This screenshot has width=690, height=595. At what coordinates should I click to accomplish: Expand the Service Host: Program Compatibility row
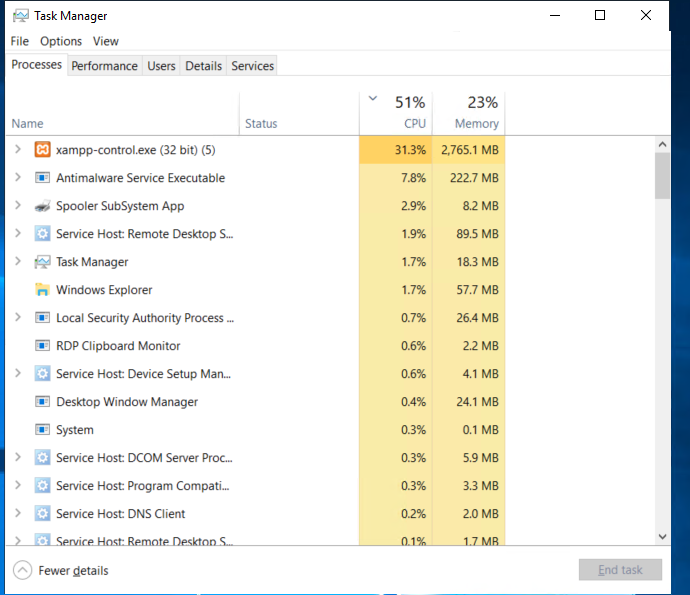(18, 485)
